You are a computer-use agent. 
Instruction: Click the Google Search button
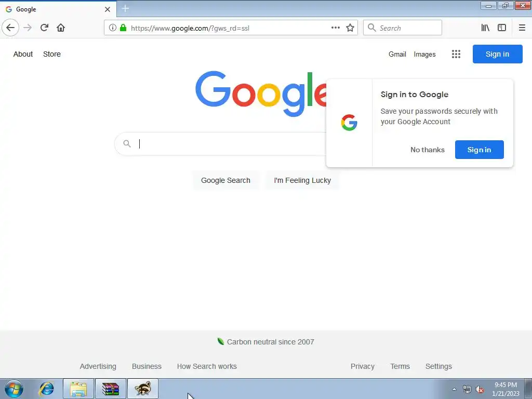click(x=225, y=180)
